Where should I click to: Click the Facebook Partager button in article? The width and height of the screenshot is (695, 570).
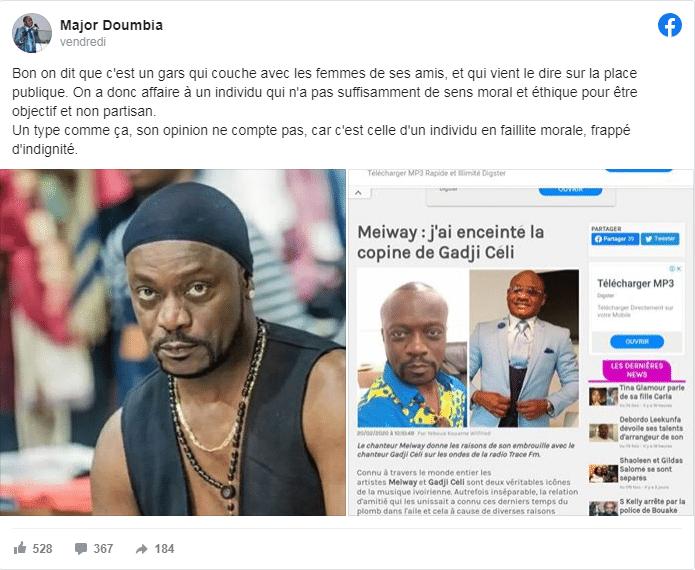coord(615,239)
